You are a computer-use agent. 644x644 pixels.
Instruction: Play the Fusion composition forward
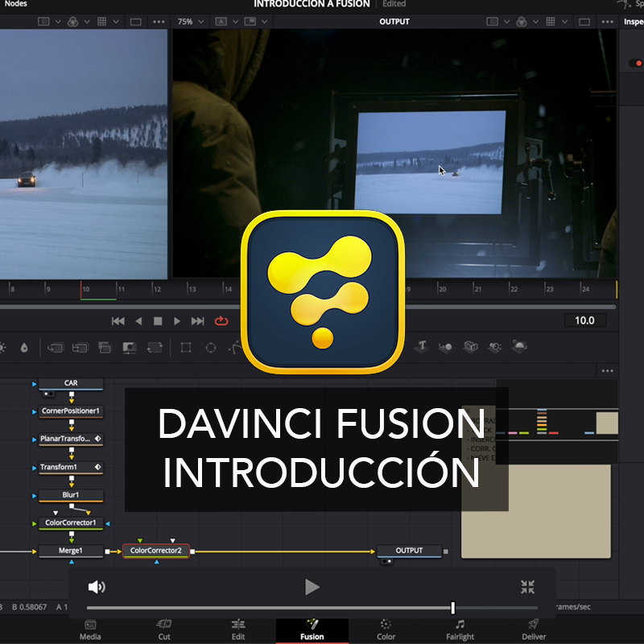tap(176, 321)
